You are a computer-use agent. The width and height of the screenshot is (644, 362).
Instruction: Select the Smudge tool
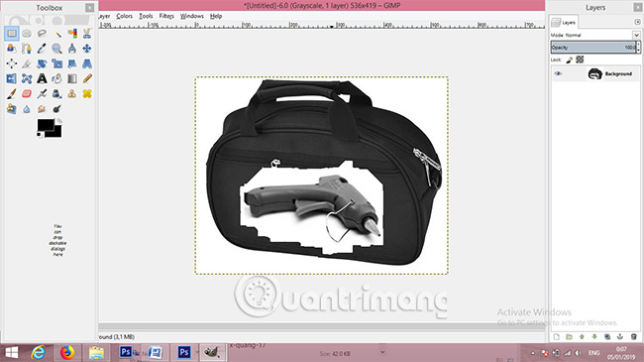coord(42,109)
